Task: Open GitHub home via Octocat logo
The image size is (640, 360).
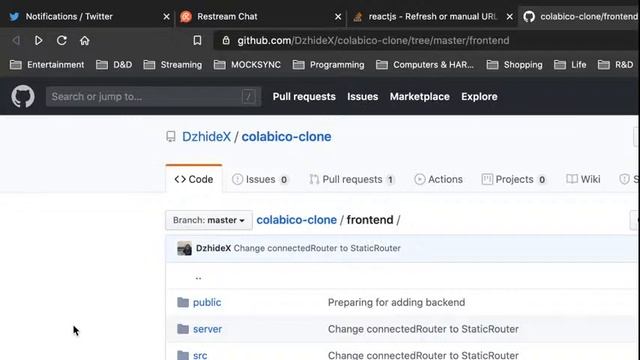Action: [x=23, y=96]
